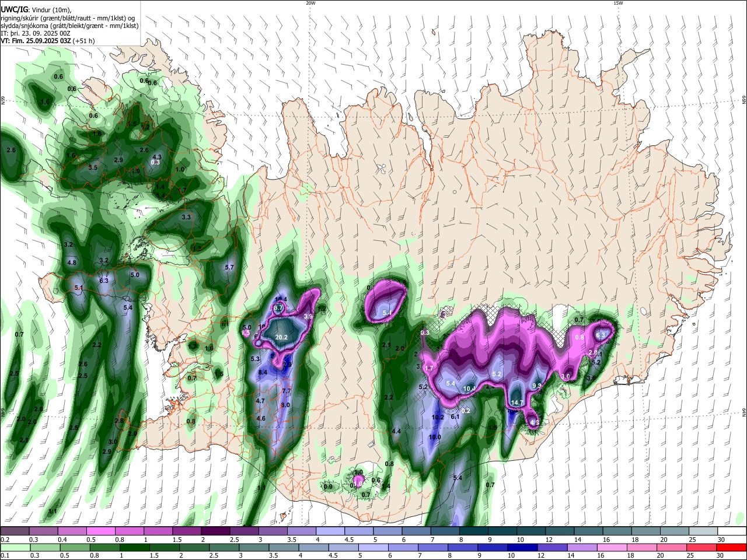Screen dimensions: 747x560
Task: Pick the 7 blue swatch in lower rain legend
Action: (434, 547)
